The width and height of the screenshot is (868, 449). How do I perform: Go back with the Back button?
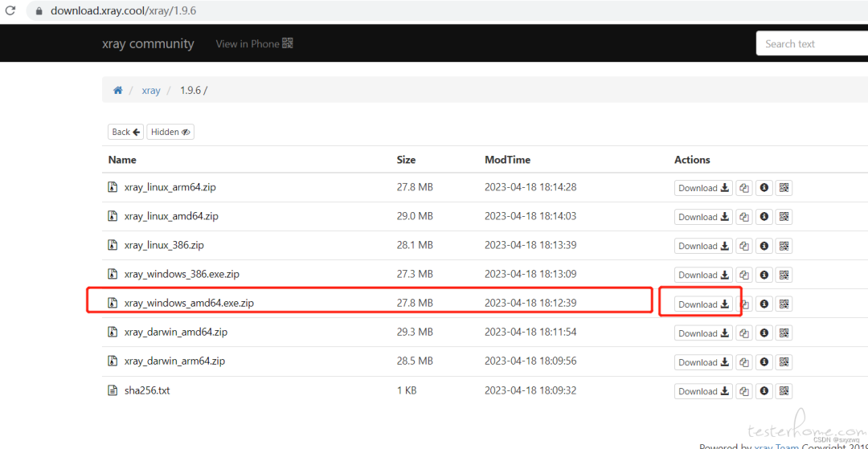click(x=125, y=133)
